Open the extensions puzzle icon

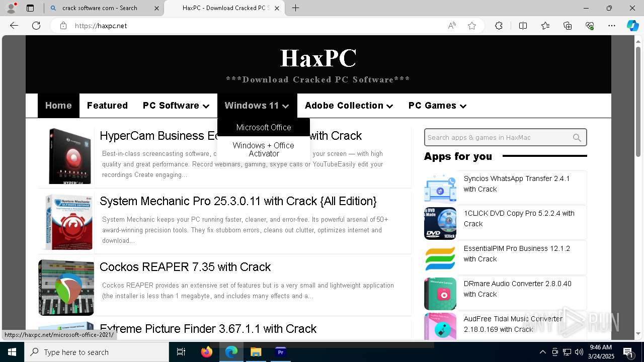point(499,26)
